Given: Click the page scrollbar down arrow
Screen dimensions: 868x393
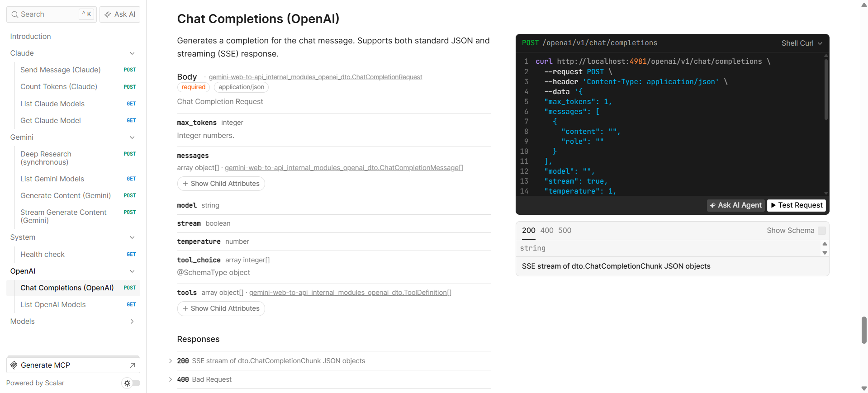Looking at the screenshot, I should pyautogui.click(x=864, y=388).
